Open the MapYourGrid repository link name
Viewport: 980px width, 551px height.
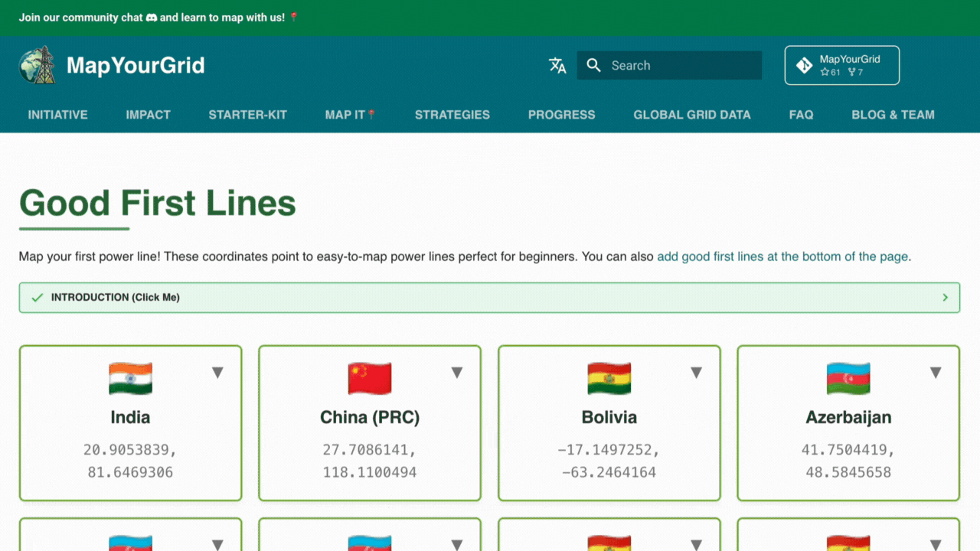coord(850,59)
